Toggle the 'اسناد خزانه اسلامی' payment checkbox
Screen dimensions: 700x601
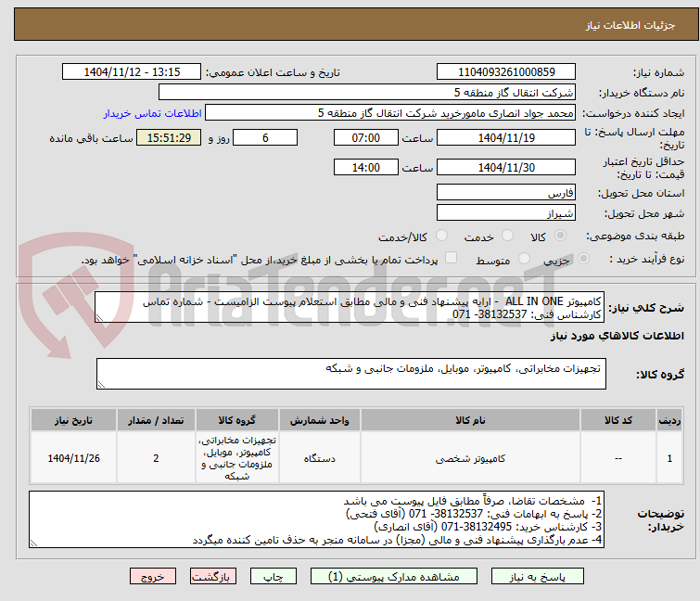(452, 258)
